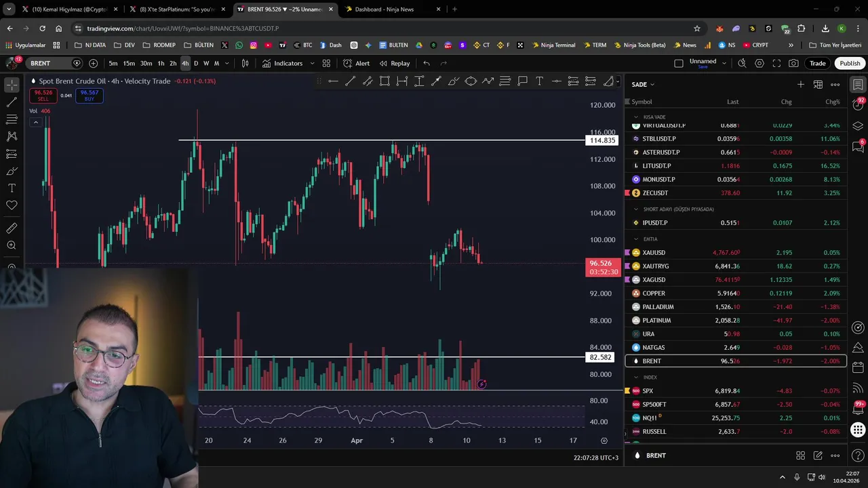Select SPX in the watchlist

click(x=735, y=390)
